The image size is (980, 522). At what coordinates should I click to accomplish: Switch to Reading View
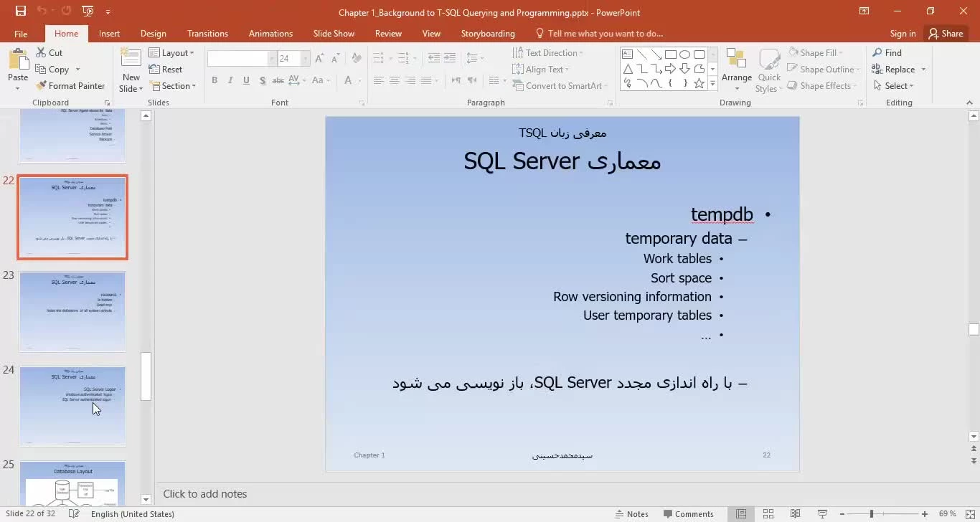(x=795, y=513)
